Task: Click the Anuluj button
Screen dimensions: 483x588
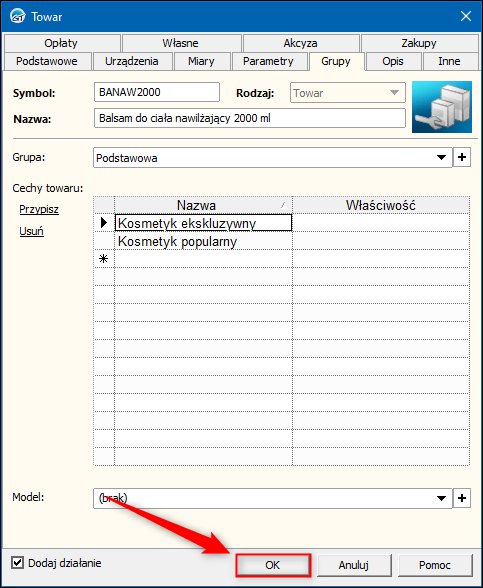Action: click(354, 565)
